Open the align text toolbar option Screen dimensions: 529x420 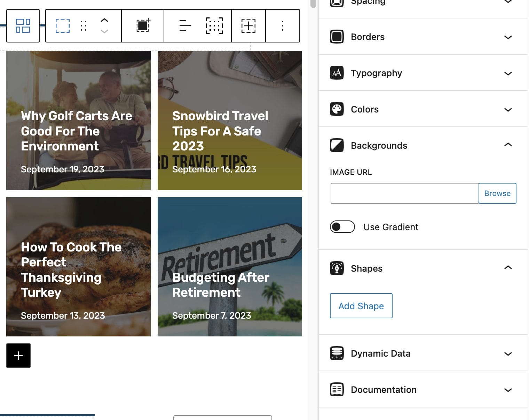pyautogui.click(x=185, y=26)
